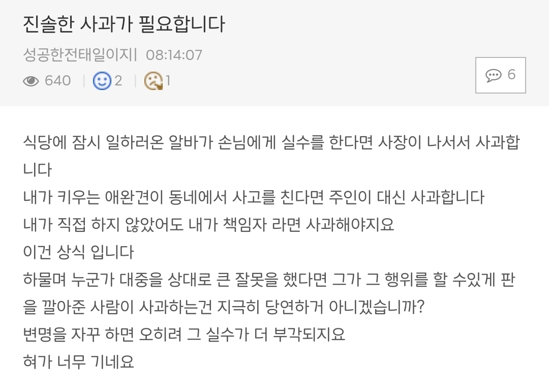Click the dislike count number 1
Image resolution: width=549 pixels, height=392 pixels.
[x=168, y=81]
